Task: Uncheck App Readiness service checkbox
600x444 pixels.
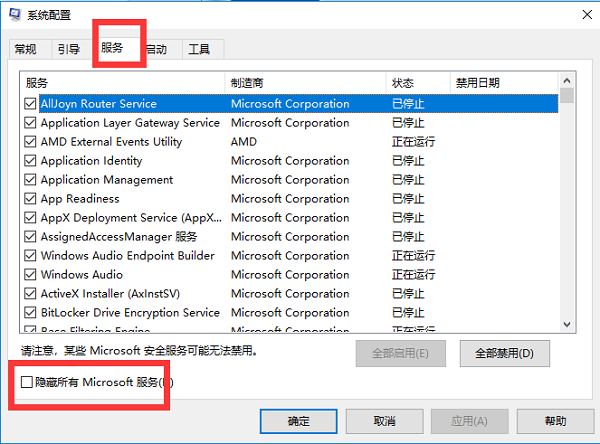Action: 30,198
